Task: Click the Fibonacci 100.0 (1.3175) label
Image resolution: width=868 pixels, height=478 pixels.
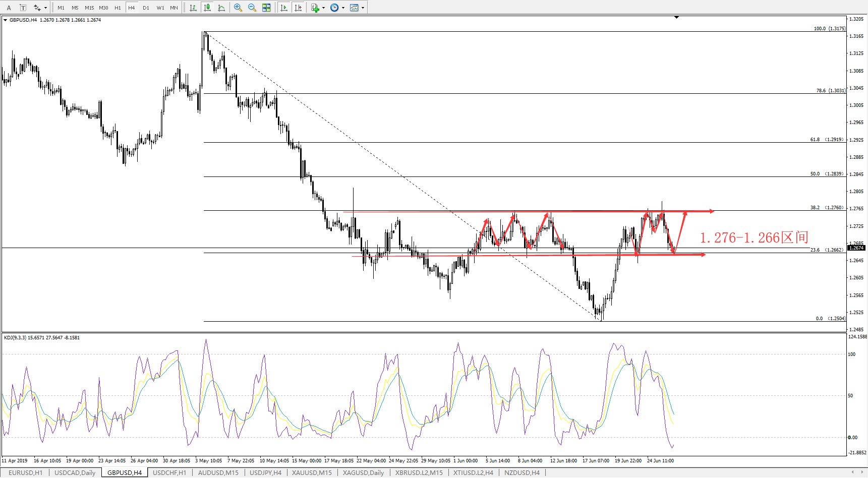Action: (x=830, y=29)
